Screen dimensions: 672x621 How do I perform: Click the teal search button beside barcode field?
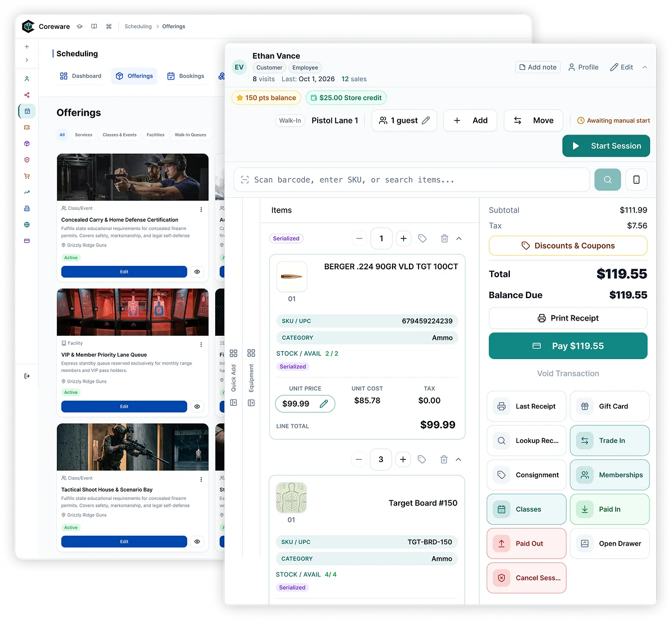click(x=607, y=180)
